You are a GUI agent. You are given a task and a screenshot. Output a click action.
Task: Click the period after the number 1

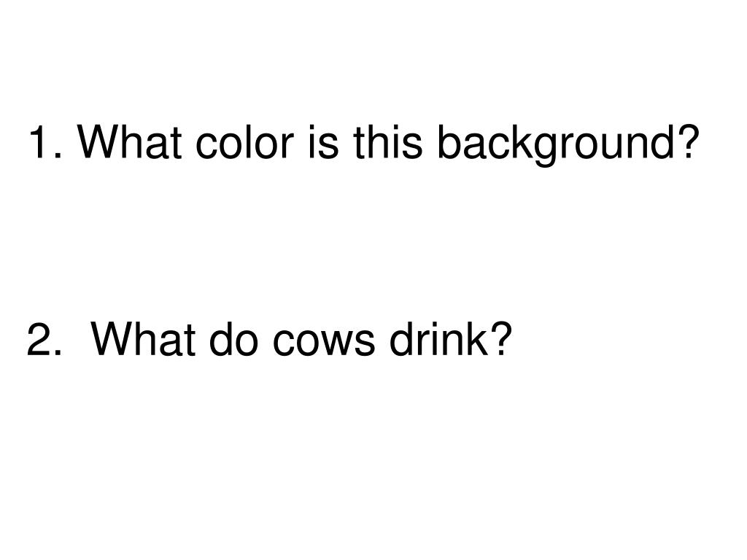coord(58,156)
